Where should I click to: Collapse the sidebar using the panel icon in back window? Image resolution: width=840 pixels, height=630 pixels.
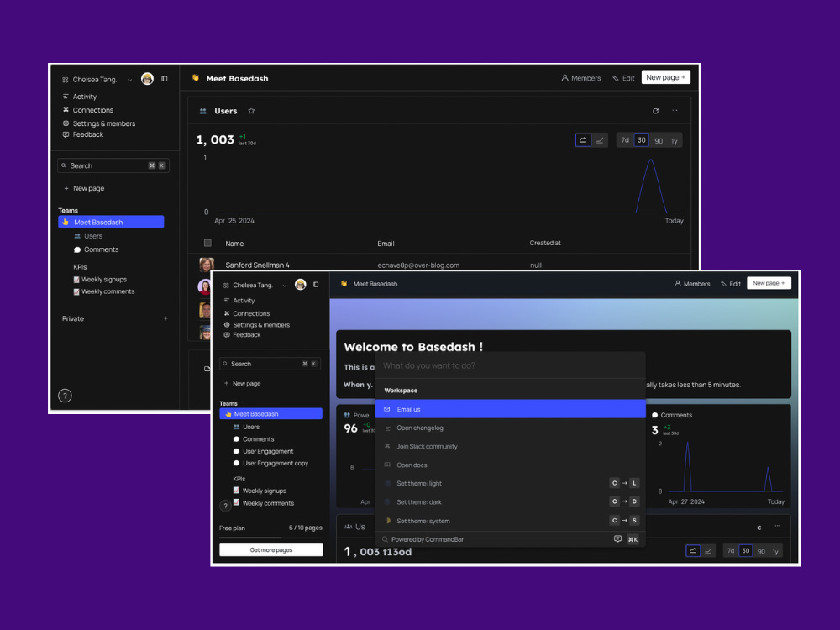coord(165,79)
